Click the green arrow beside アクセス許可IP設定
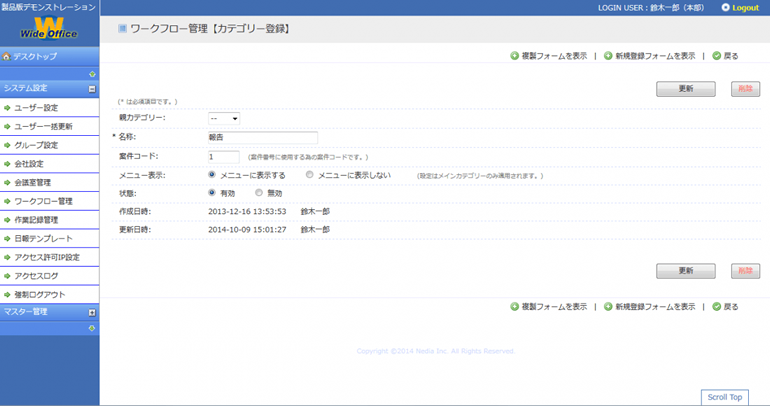The height and width of the screenshot is (406, 770). coord(7,257)
